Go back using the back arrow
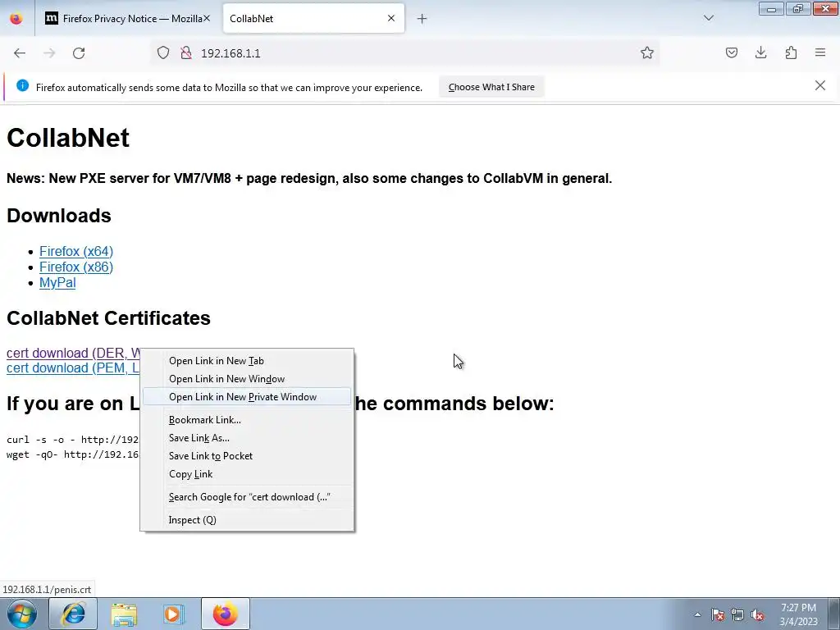Screen dimensions: 840x630 (x=20, y=53)
